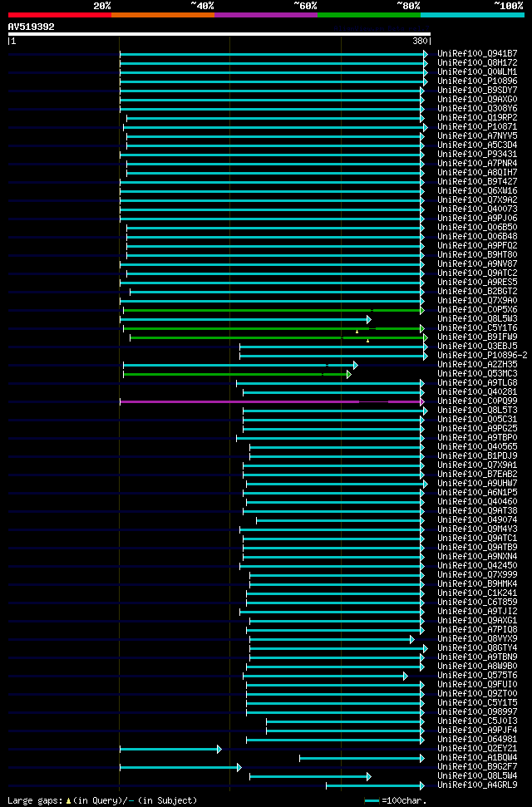The width and height of the screenshot is (532, 807).
Task: Click the cyan arrowhead of B9G2F7 alignment
Action: pyautogui.click(x=239, y=767)
